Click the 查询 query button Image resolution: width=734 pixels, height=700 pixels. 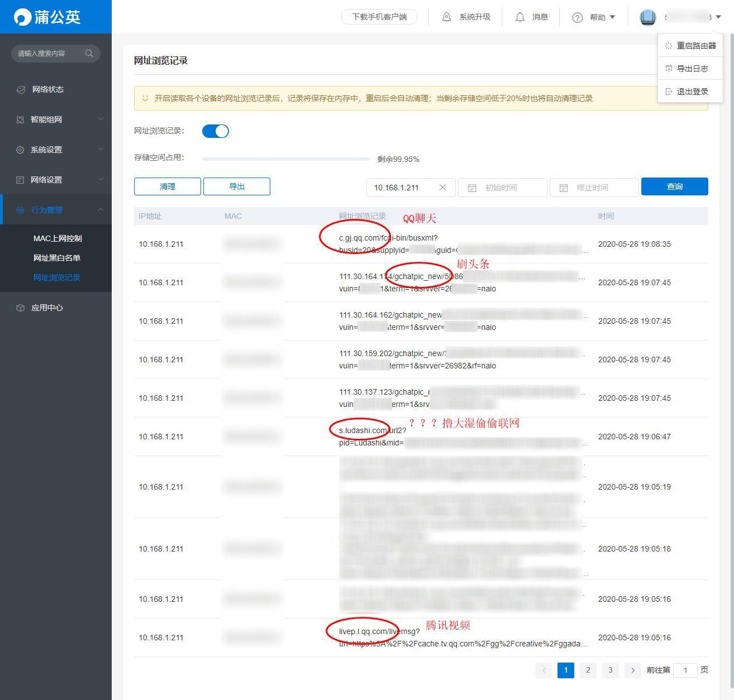(x=674, y=186)
